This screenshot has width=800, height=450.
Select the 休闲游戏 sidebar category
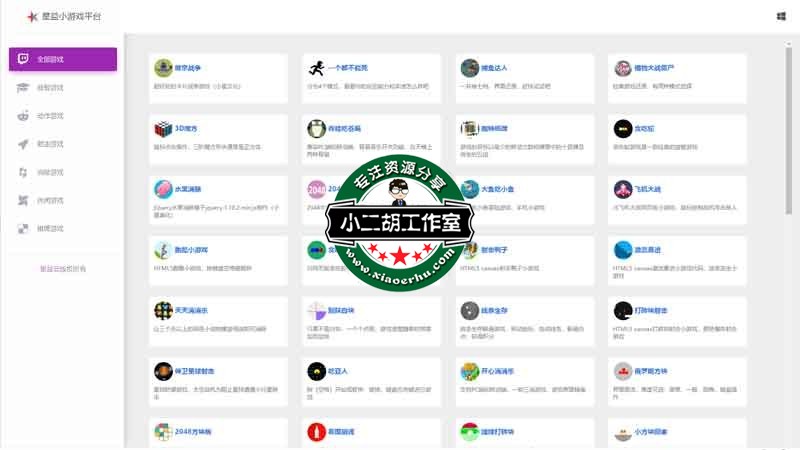pyautogui.click(x=50, y=200)
